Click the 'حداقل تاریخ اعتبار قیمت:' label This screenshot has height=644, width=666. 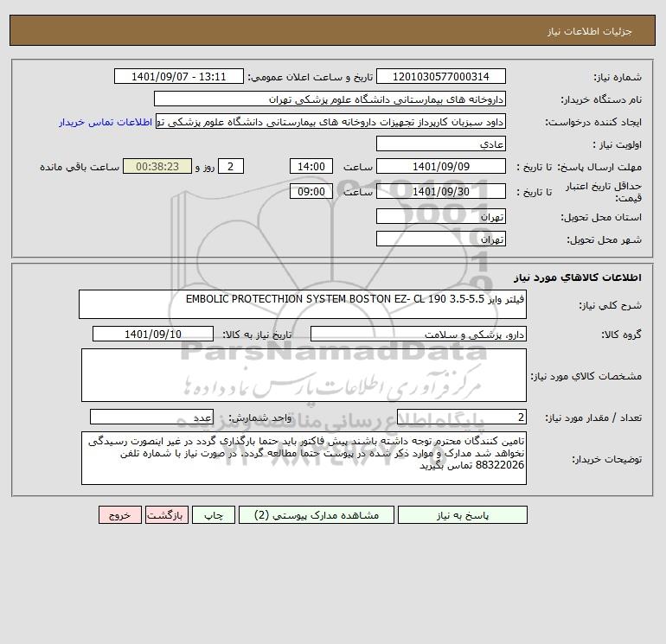pos(604,192)
